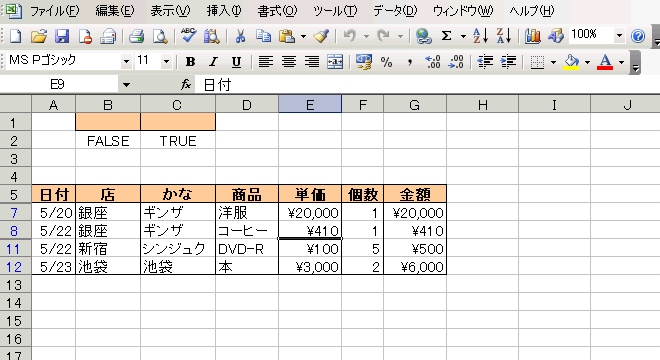The height and width of the screenshot is (360, 660).
Task: Open the Borders dropdown arrow
Action: tap(553, 63)
